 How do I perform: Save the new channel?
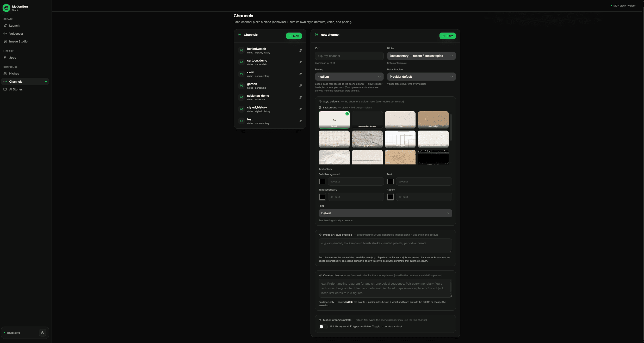(x=448, y=36)
